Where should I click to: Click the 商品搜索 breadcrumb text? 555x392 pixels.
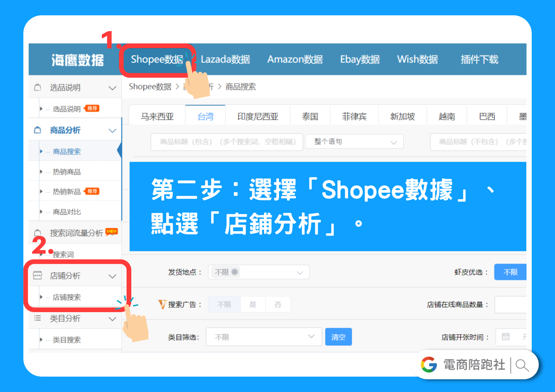point(241,87)
